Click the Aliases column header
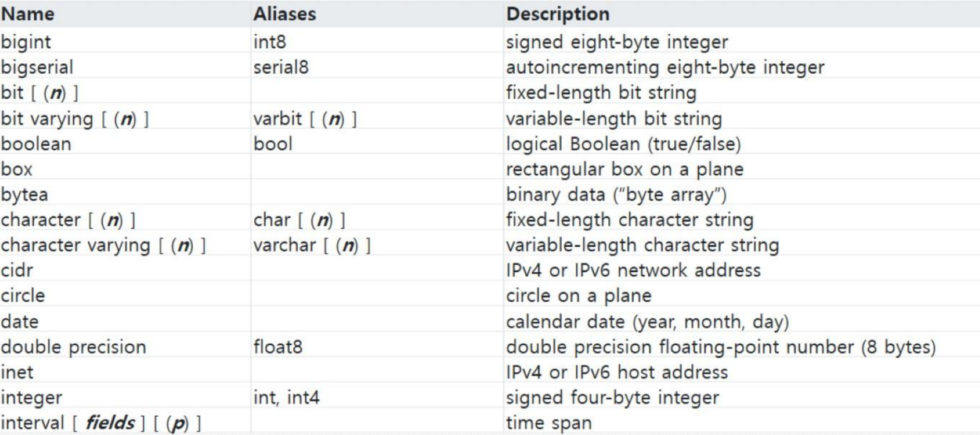980x435 pixels. click(284, 14)
